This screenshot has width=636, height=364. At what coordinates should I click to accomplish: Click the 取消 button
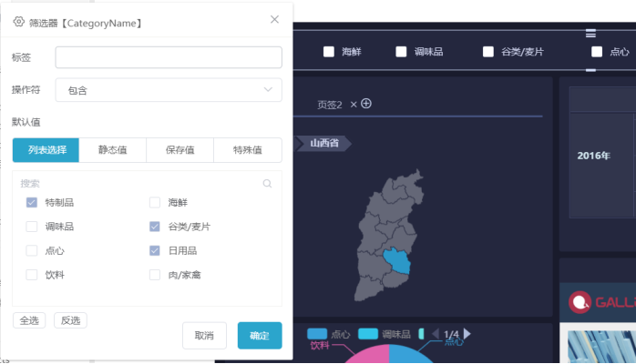[x=204, y=335]
